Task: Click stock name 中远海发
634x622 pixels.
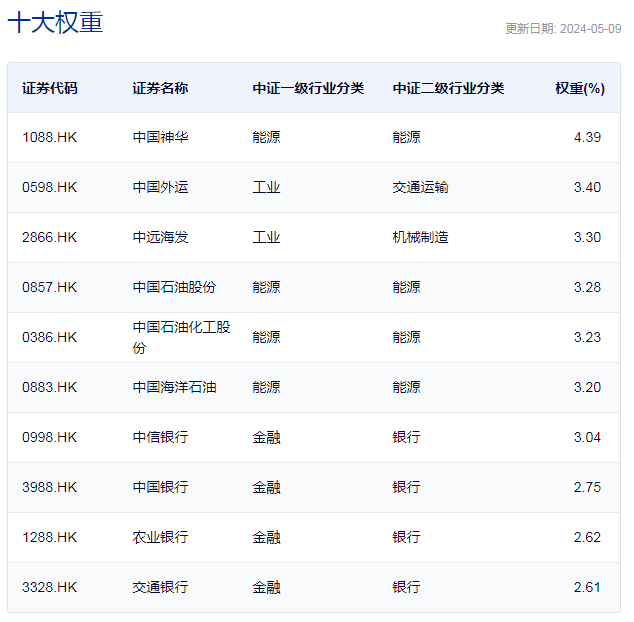Action: 160,237
